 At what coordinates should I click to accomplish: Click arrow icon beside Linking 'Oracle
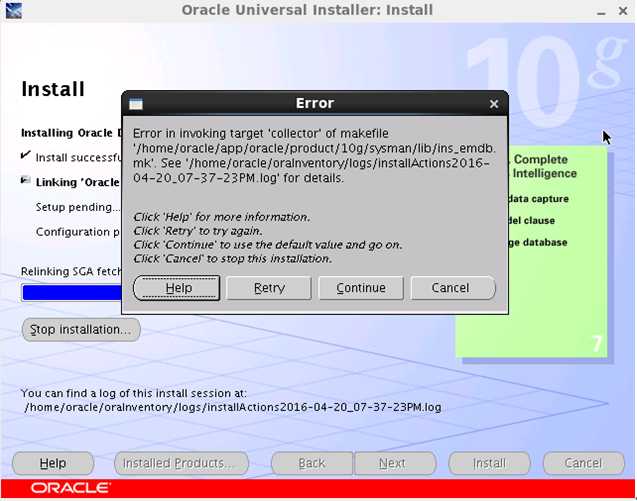coord(26,180)
